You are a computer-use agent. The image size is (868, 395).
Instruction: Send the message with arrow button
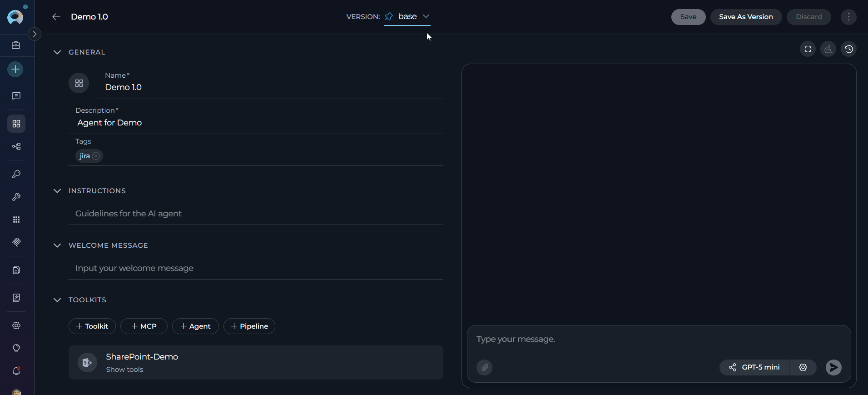click(x=833, y=367)
